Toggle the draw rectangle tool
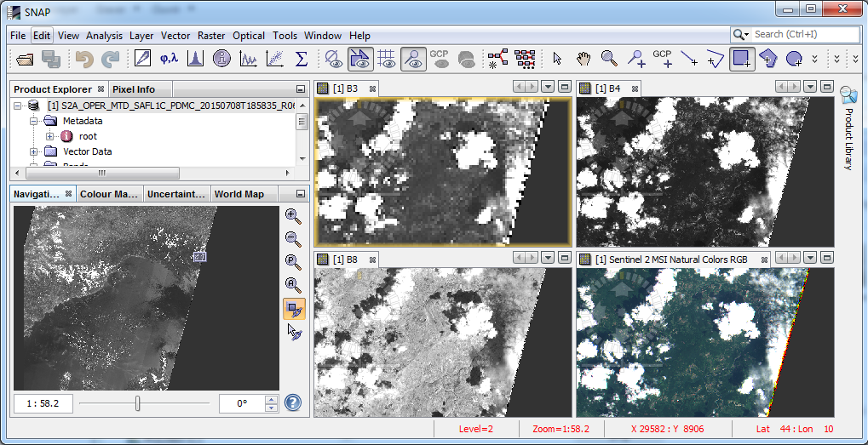 (741, 59)
